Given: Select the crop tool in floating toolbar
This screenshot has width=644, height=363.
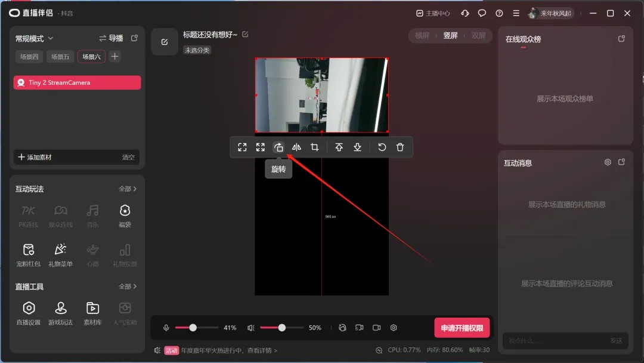Looking at the screenshot, I should (x=314, y=147).
